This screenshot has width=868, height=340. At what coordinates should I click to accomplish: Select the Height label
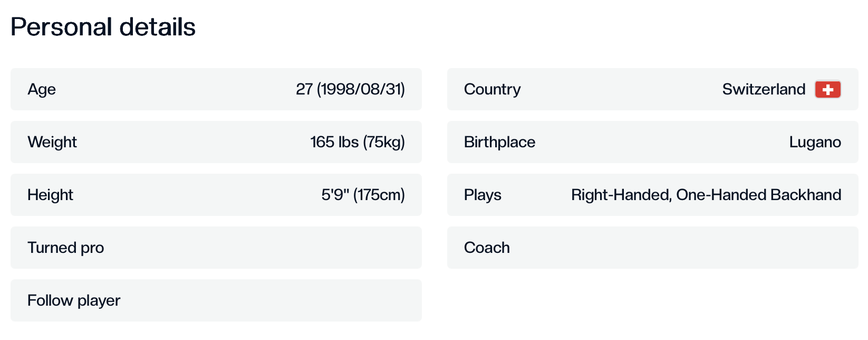pos(50,195)
